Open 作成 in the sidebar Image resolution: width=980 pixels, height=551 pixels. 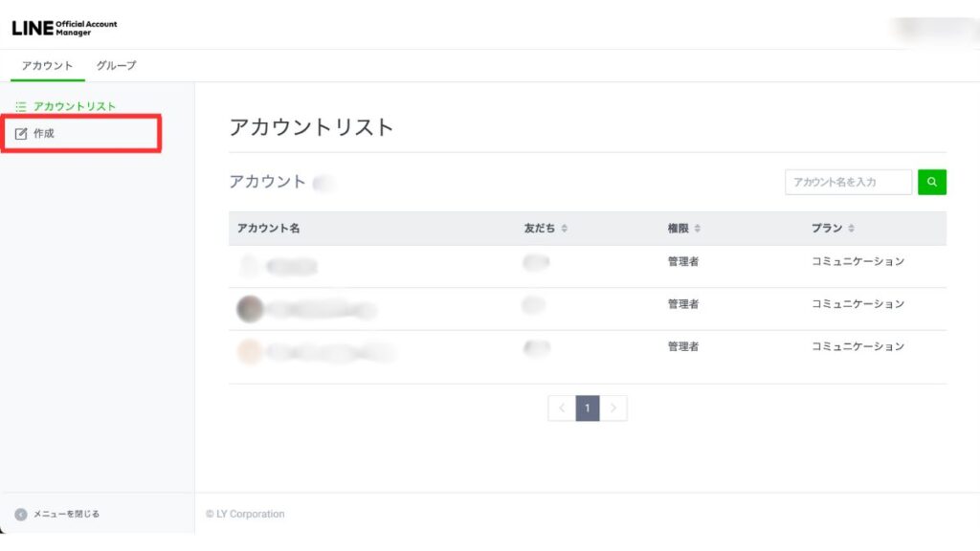pos(44,134)
